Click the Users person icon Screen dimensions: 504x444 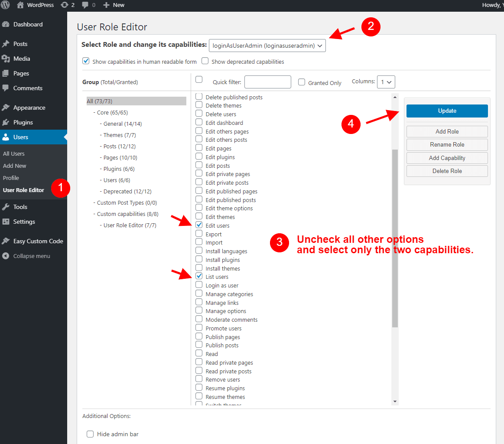click(6, 137)
